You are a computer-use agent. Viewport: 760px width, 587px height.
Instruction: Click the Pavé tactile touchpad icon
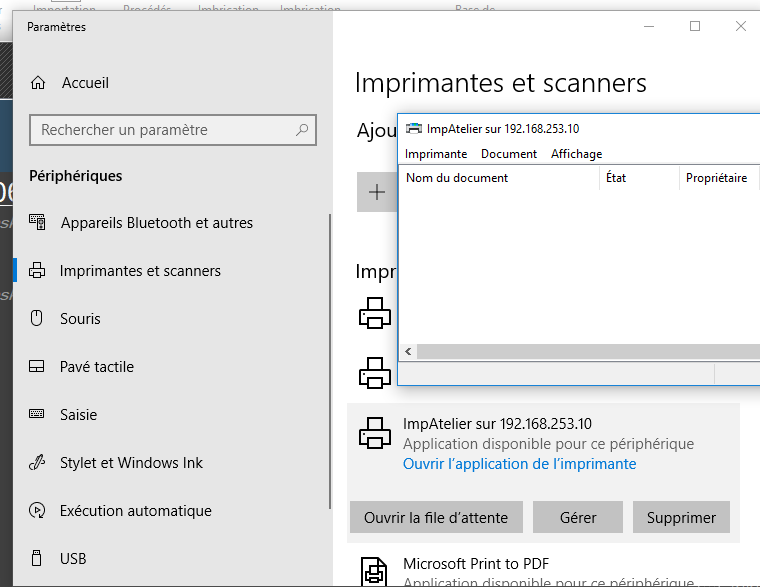click(38, 367)
